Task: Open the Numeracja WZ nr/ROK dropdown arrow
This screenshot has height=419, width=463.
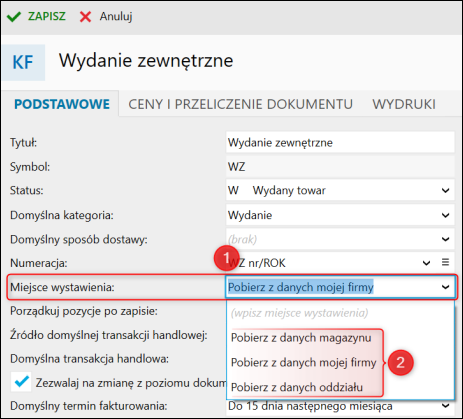Action: [426, 263]
